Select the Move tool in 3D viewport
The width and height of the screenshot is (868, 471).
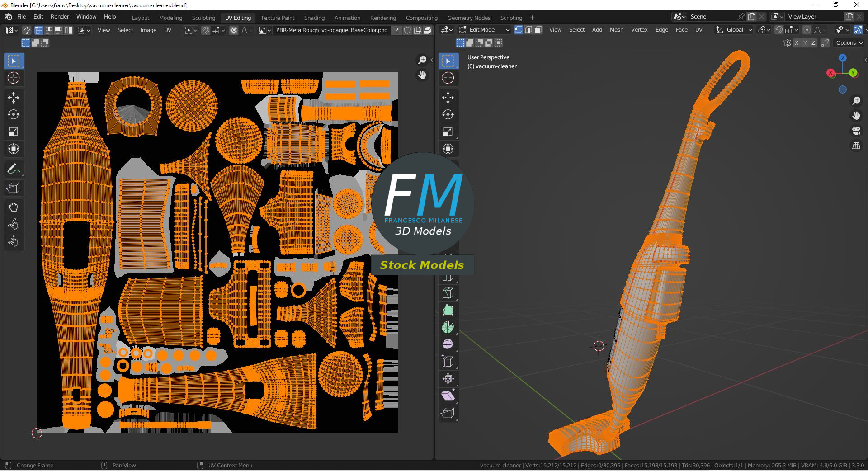(448, 97)
